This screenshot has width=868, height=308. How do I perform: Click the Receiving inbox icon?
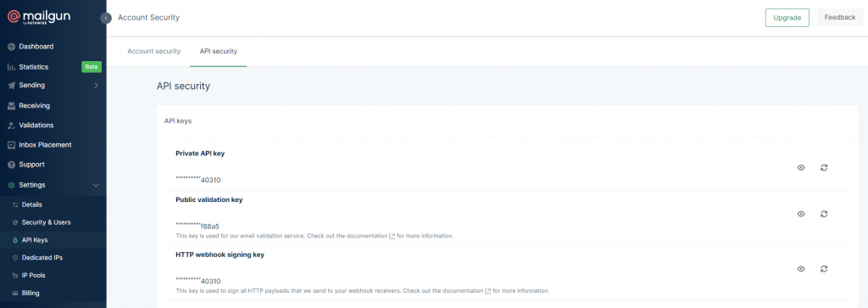coord(11,106)
